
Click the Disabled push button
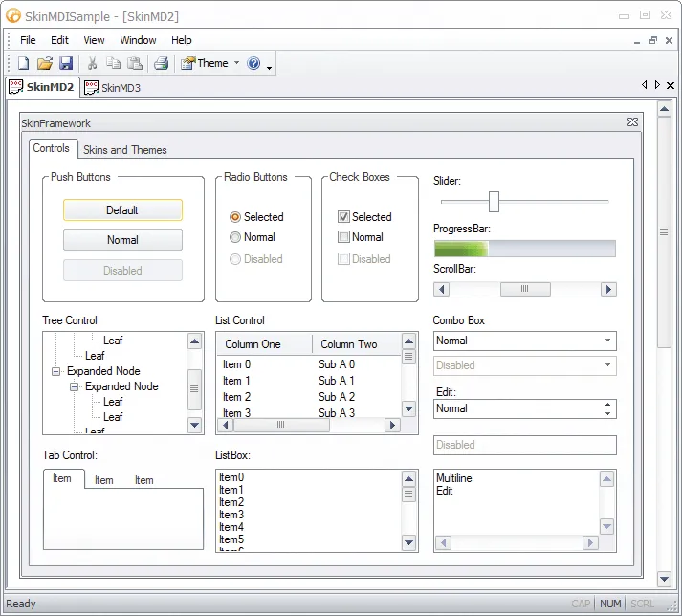click(x=122, y=270)
